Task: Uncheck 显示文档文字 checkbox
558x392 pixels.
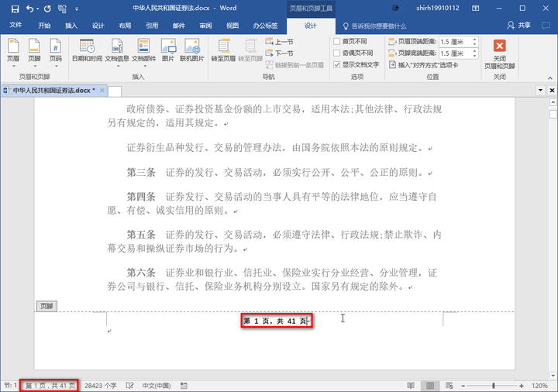Action: 336,65
